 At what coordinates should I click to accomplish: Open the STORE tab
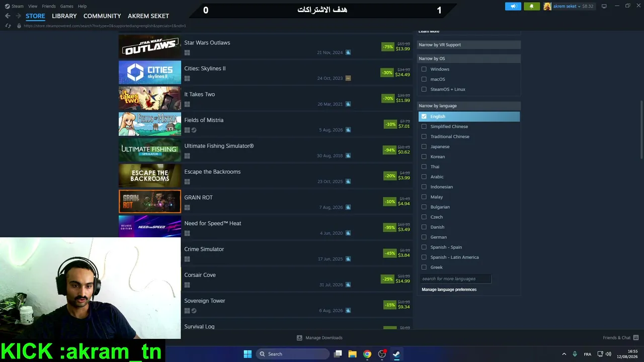(35, 16)
